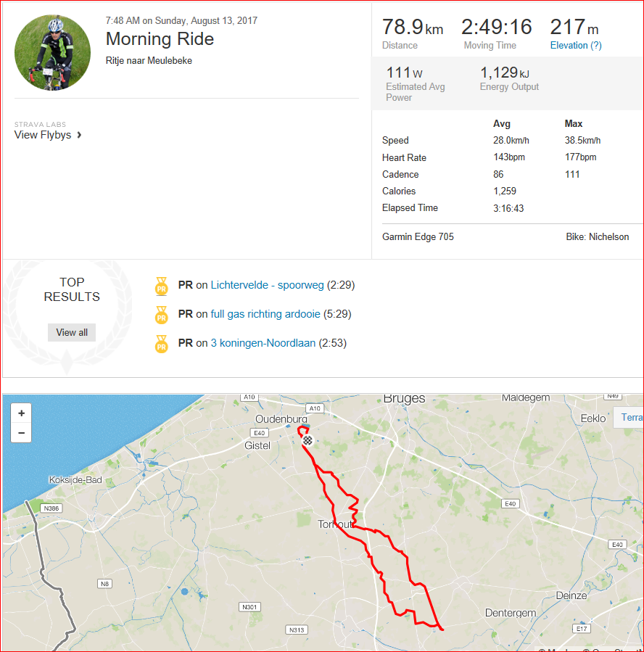
Task: Click the Morning Ride activity title
Action: coord(160,38)
